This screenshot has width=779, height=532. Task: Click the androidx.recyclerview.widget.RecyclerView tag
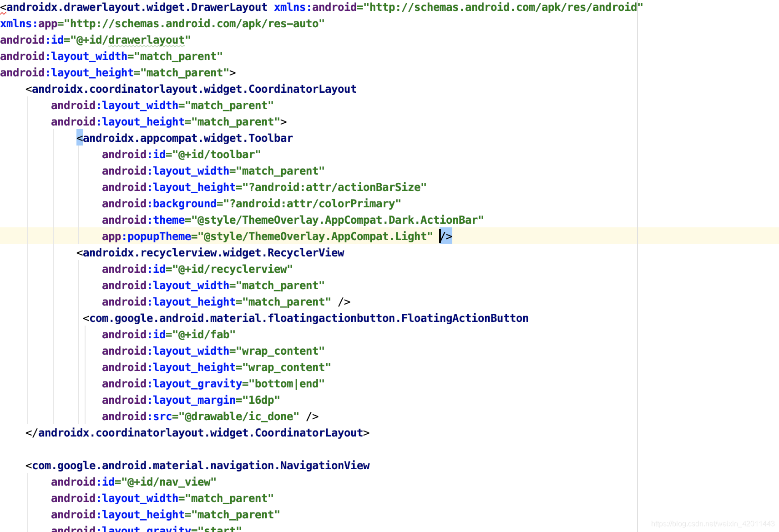click(210, 253)
